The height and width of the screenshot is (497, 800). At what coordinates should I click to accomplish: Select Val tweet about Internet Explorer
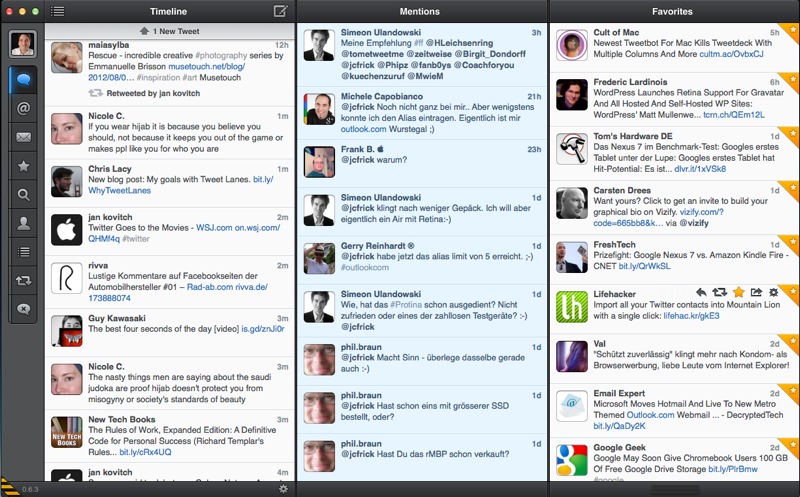(x=674, y=359)
